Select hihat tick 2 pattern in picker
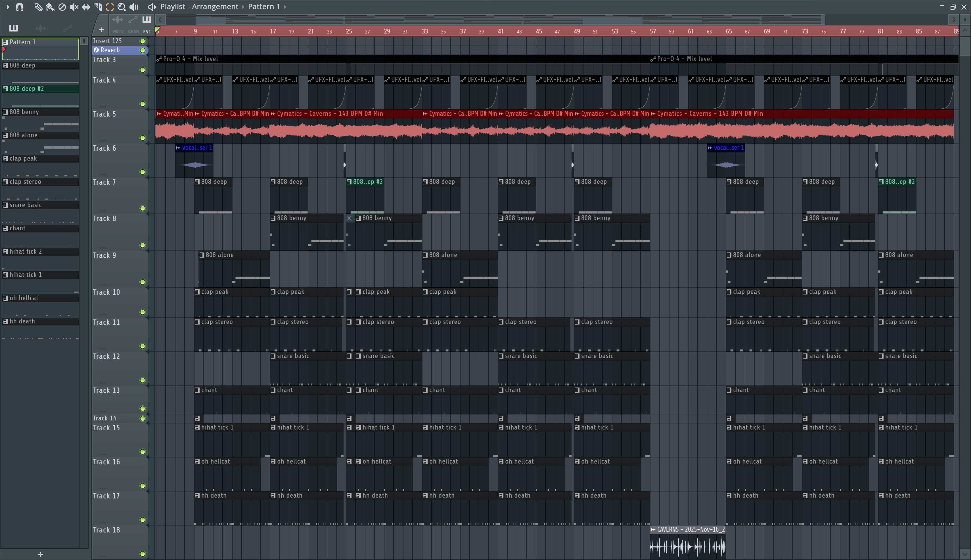The image size is (971, 560). (40, 252)
